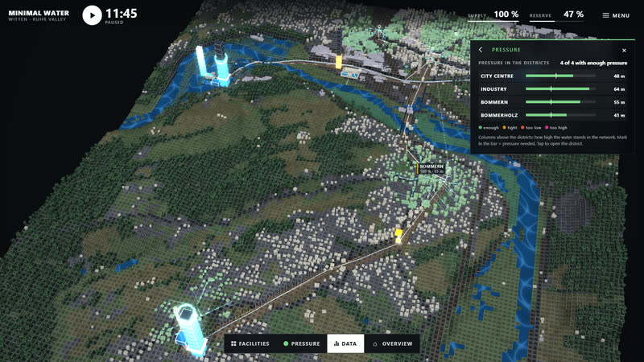The width and height of the screenshot is (644, 362).
Task: Select the Bommern pressure bar
Action: coord(560,102)
